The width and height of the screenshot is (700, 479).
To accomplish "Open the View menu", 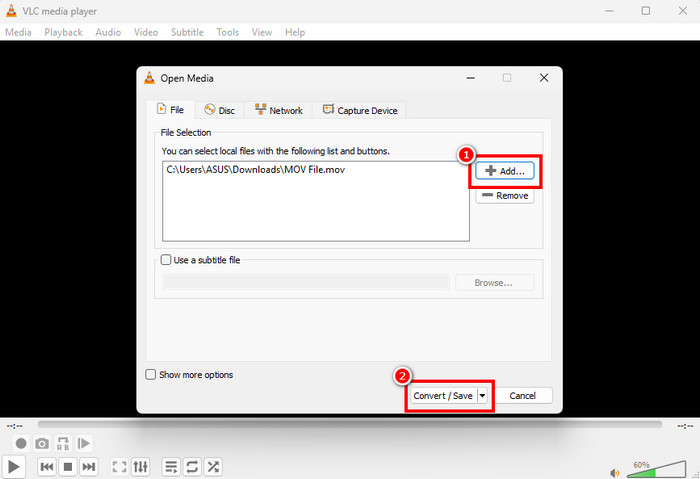I will pyautogui.click(x=262, y=32).
